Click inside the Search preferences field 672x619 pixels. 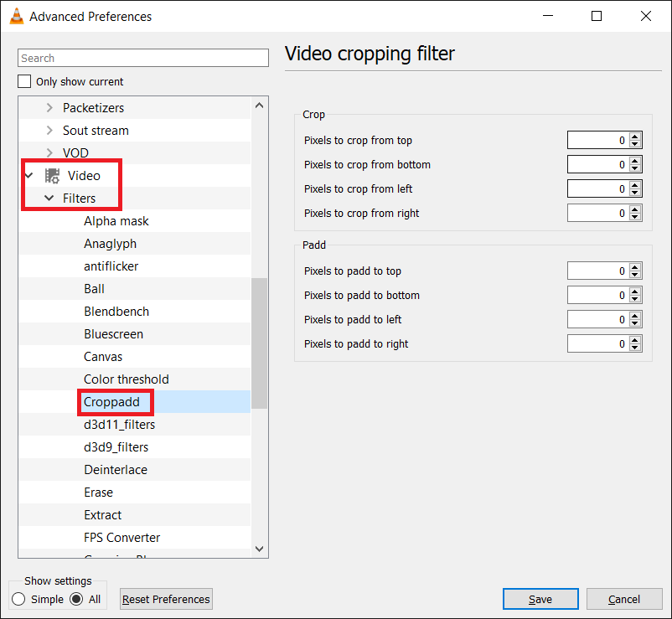tap(142, 57)
